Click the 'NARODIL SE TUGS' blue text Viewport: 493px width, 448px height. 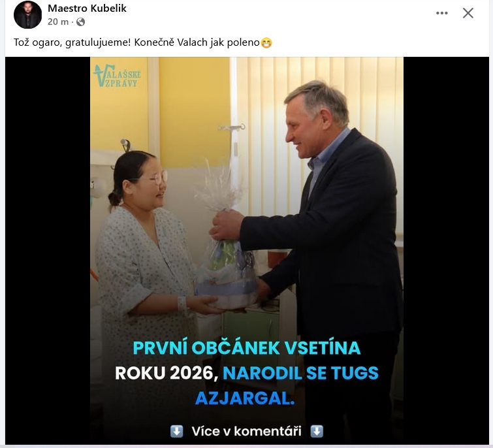pos(300,373)
